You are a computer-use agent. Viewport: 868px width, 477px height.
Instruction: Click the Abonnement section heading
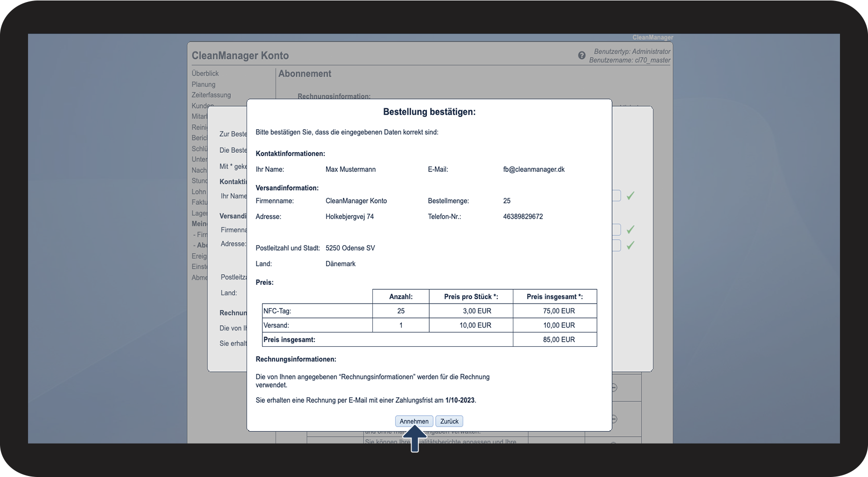[x=305, y=74]
